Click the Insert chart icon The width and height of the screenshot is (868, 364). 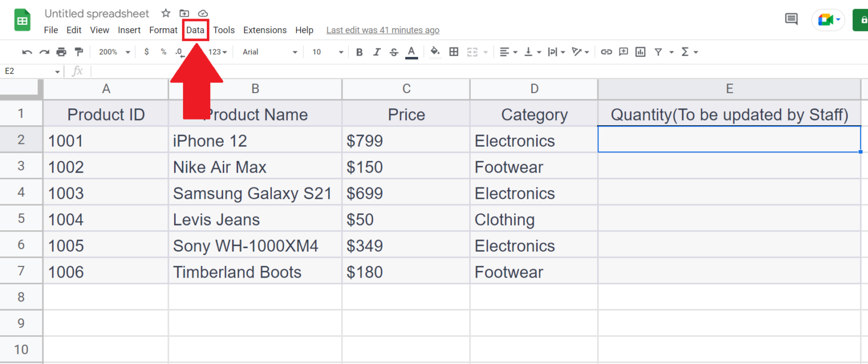pyautogui.click(x=640, y=52)
